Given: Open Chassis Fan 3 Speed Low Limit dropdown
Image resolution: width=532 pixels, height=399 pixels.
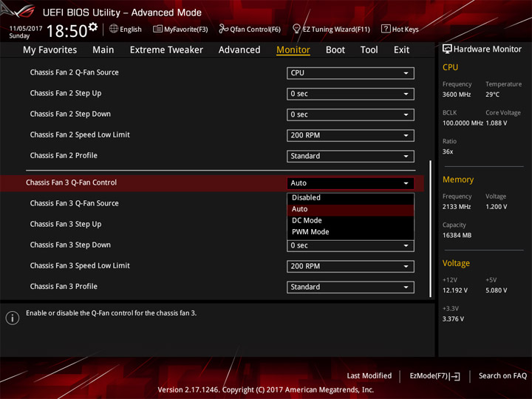Looking at the screenshot, I should pyautogui.click(x=350, y=266).
